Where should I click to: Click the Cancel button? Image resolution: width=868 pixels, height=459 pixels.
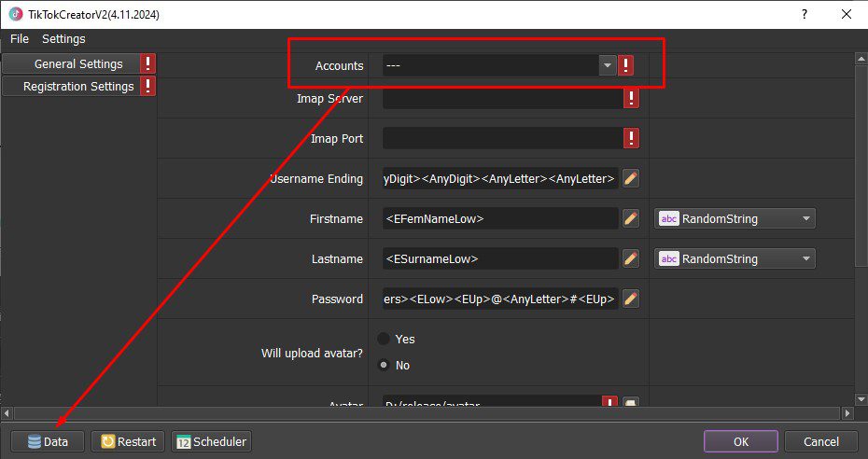tap(821, 441)
